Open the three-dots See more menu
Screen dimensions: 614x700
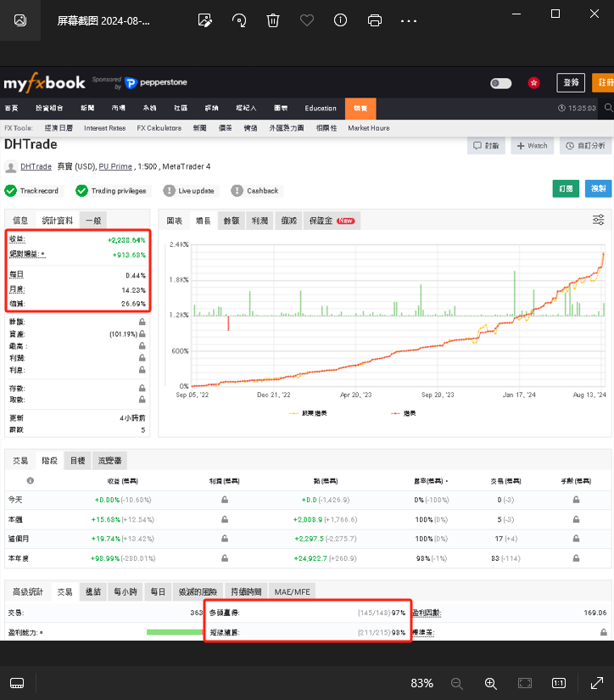point(408,20)
